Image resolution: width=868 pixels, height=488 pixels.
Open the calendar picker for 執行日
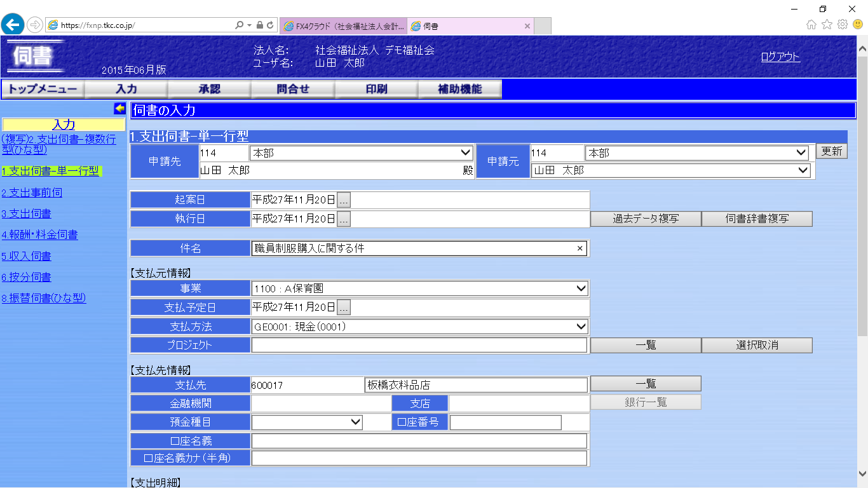(x=344, y=219)
